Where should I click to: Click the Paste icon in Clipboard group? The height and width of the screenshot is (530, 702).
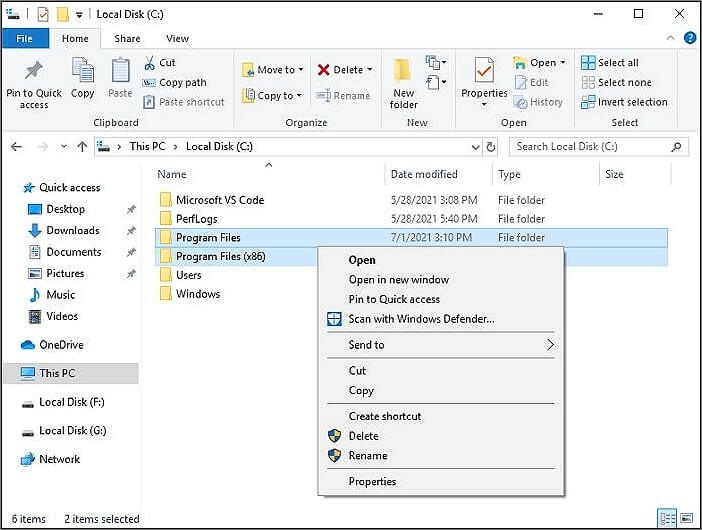[x=120, y=80]
